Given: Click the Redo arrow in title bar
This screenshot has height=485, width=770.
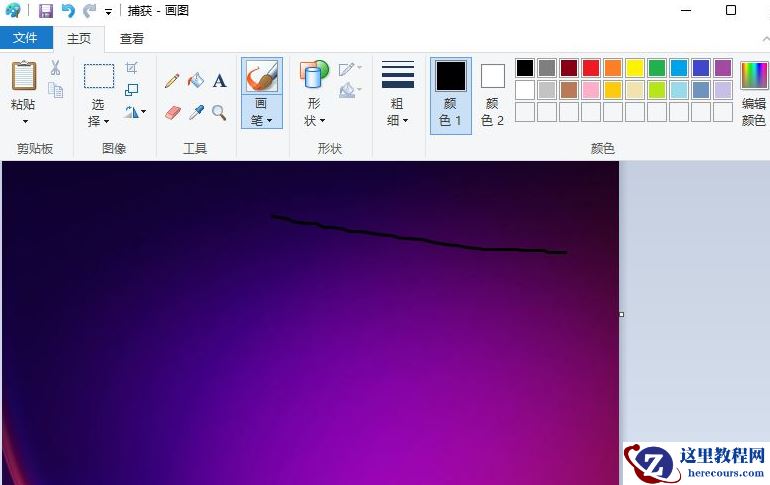Looking at the screenshot, I should coord(89,11).
